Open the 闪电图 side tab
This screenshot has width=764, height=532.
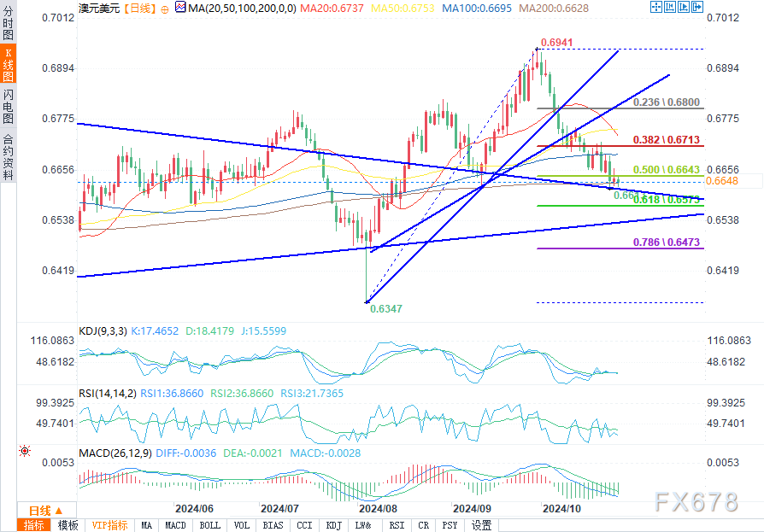8,106
